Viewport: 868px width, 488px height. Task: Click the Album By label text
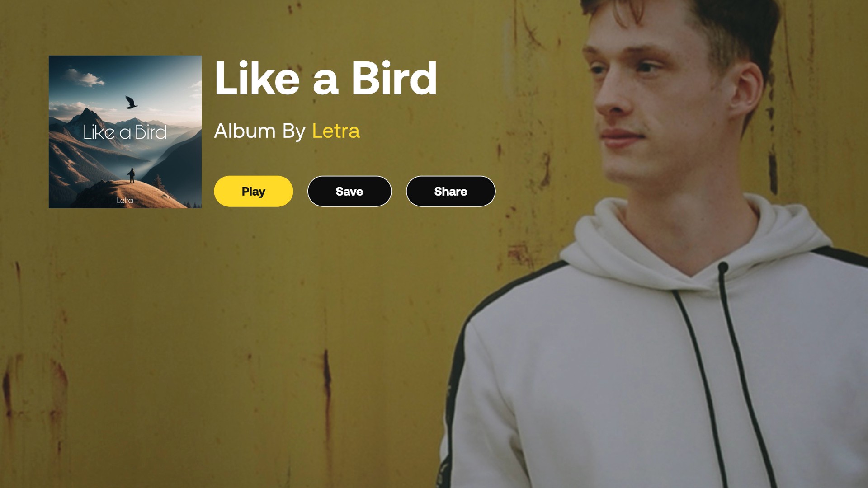(x=260, y=131)
